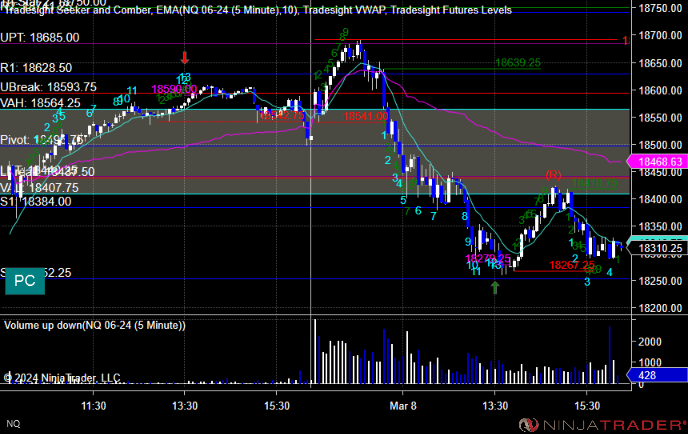Screen dimensions: 688x434
Task: Click the NinjaTrader logo
Action: 602,424
